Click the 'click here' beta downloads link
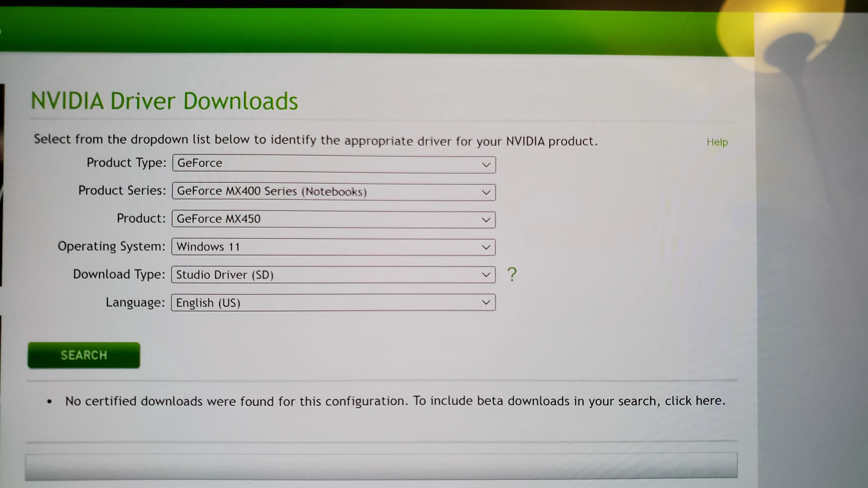The width and height of the screenshot is (868, 488). coord(694,401)
